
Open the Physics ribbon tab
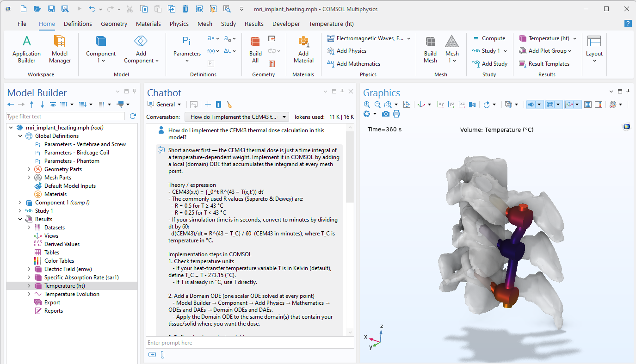click(x=179, y=24)
